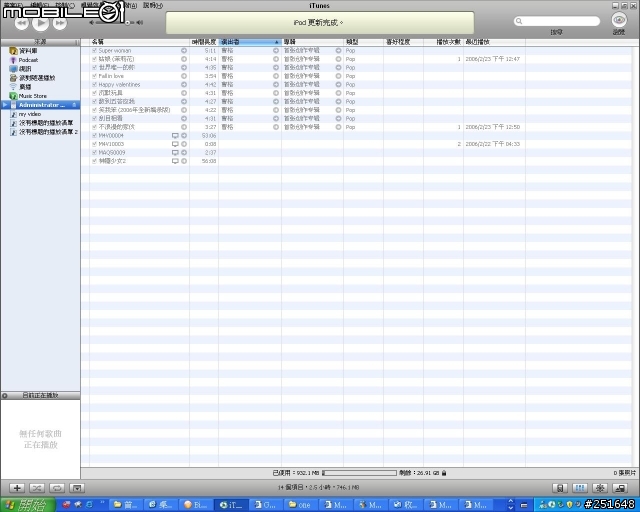Screen dimensions: 640x512
Task: Select the 派對隨選播放 party shuffle source
Action: click(37, 78)
